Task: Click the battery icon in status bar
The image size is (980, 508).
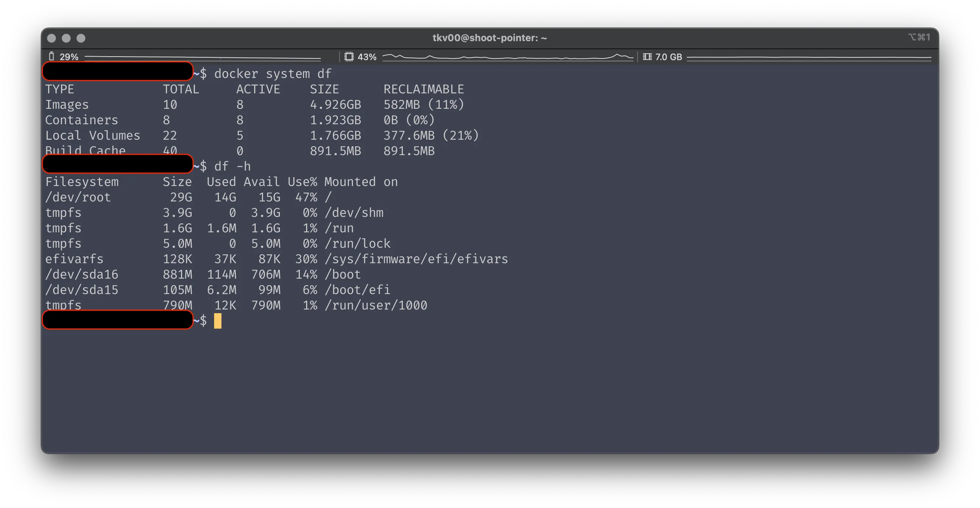Action: coord(52,57)
